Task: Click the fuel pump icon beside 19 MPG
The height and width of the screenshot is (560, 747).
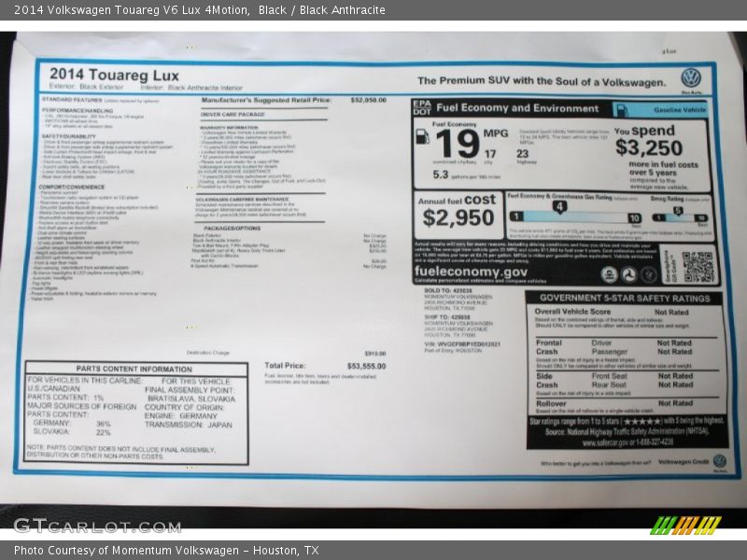Action: 422,138
